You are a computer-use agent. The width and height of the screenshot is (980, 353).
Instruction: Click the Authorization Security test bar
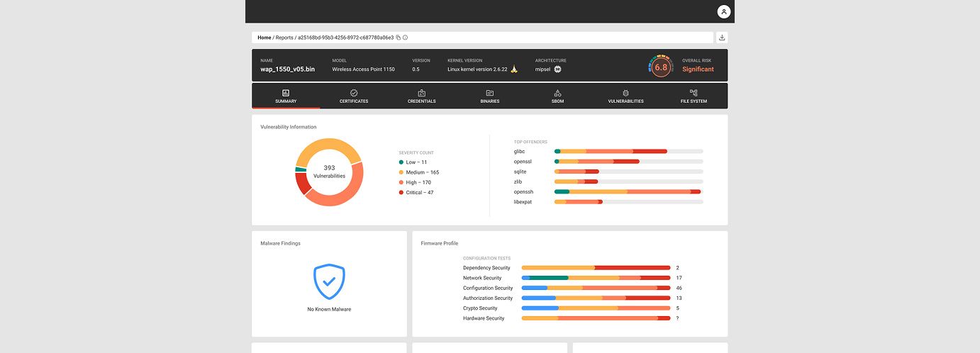tap(596, 298)
